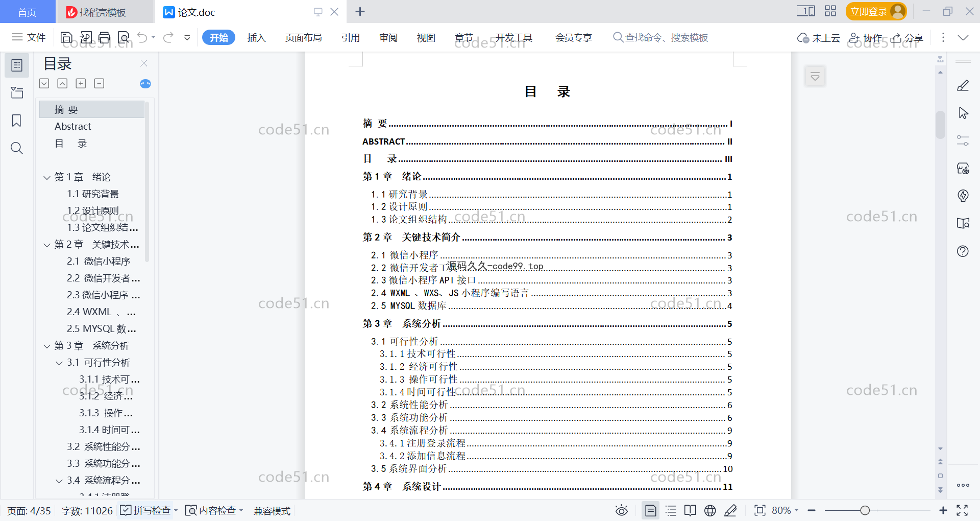Switch to the 页面布局 tab
This screenshot has height=521, width=980.
303,37
